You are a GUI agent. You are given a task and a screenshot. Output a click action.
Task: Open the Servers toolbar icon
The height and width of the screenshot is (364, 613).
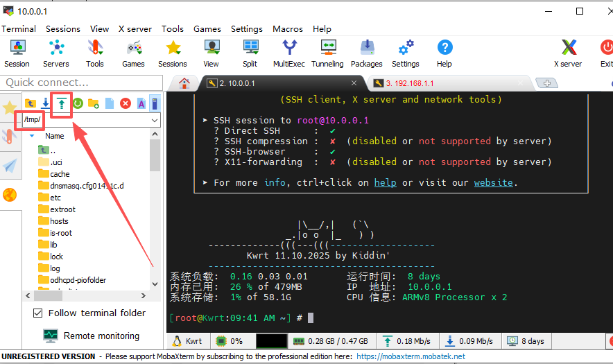click(x=56, y=53)
